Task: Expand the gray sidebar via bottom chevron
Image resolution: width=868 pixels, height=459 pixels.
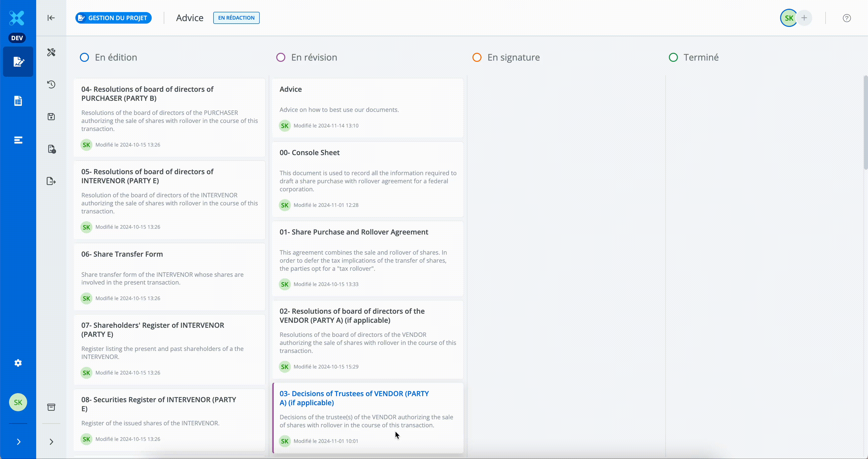Action: [x=51, y=442]
